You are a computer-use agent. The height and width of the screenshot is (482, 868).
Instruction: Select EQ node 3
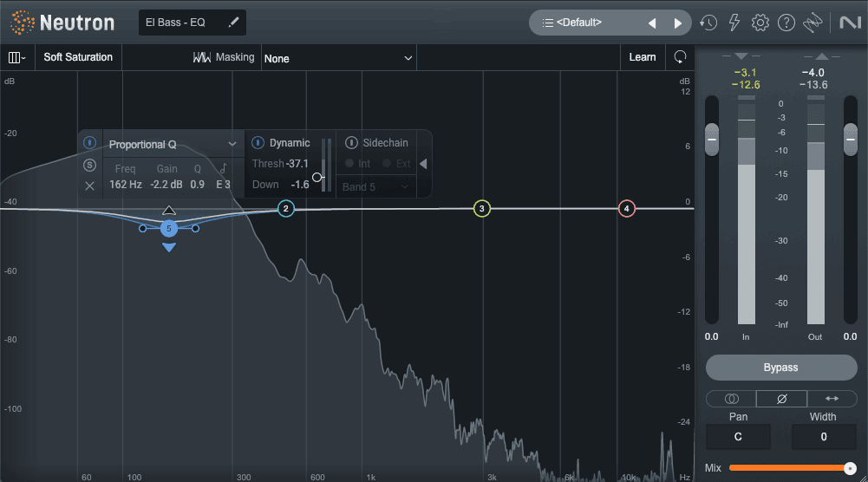click(481, 209)
